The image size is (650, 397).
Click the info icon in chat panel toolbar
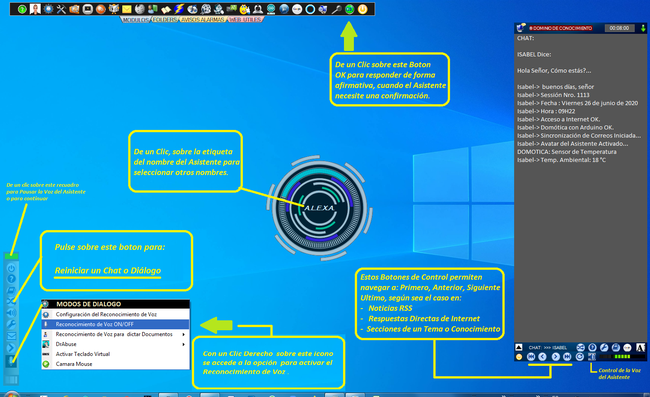click(592, 347)
